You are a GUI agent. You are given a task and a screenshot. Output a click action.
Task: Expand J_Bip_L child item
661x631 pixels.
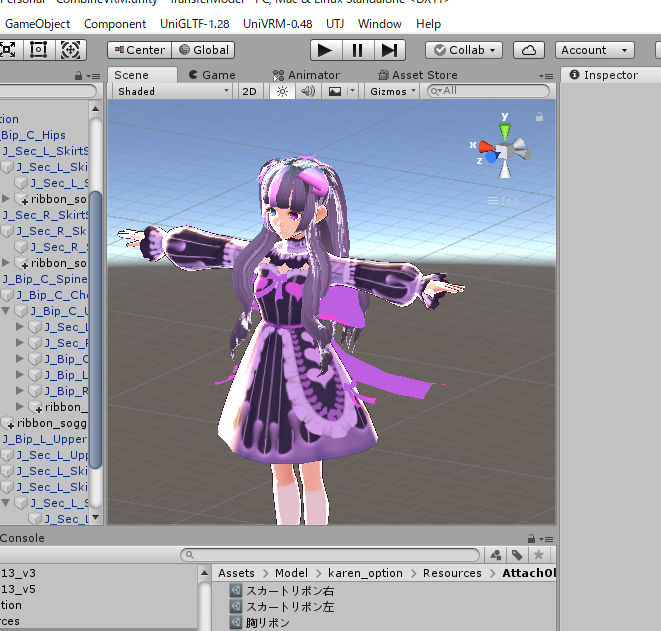pos(20,375)
